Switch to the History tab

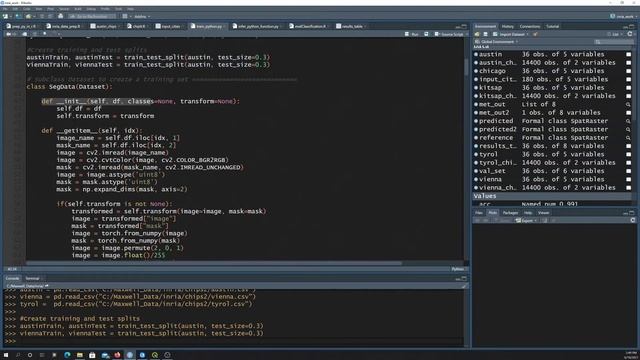[x=508, y=26]
